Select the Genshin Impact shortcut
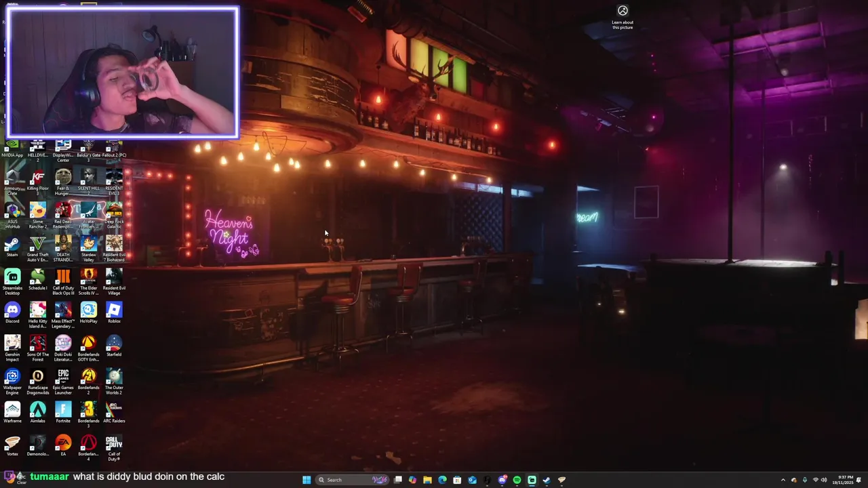 point(12,348)
